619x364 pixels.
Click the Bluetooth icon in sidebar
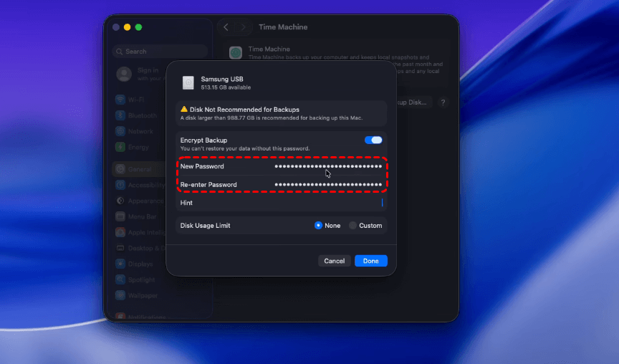click(120, 115)
